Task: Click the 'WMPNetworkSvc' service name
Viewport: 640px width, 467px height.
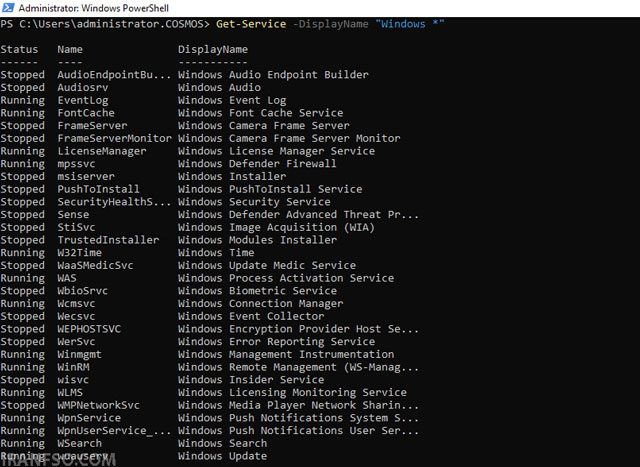Action: pos(99,405)
